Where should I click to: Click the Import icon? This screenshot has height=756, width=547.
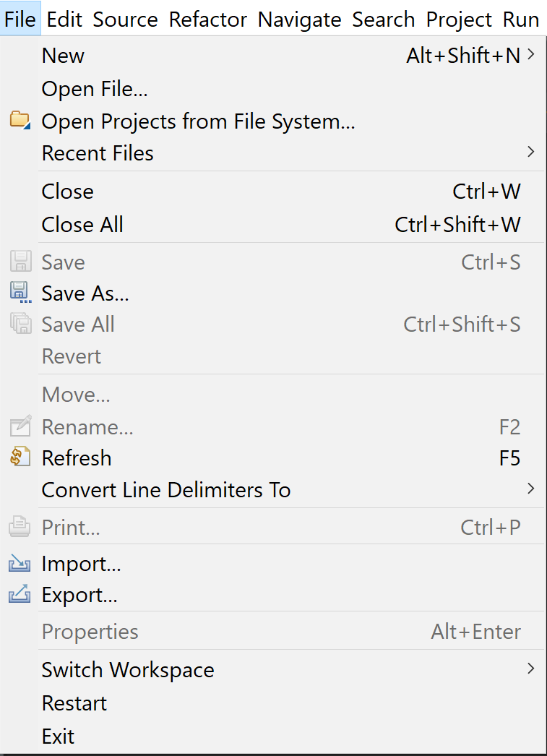(x=20, y=564)
